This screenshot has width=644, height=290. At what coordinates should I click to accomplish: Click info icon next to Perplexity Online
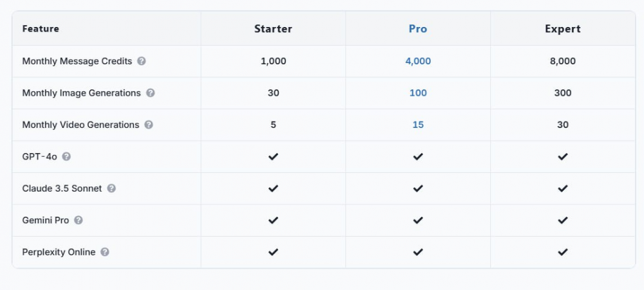105,252
